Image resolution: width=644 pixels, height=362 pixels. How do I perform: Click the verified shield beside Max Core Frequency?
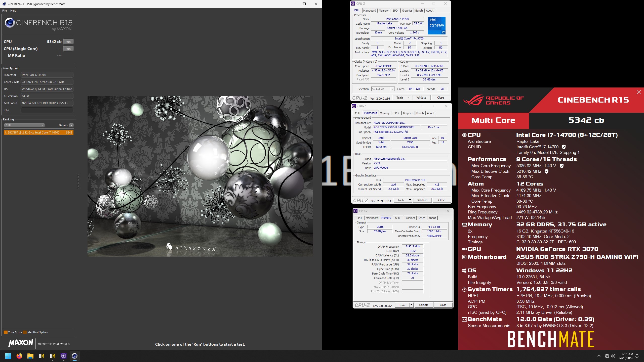coord(562,166)
